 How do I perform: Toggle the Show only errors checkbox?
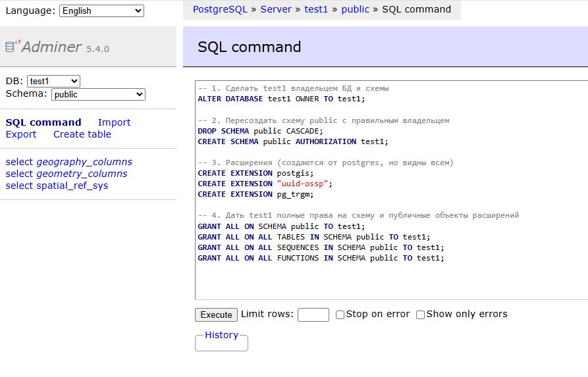pyautogui.click(x=421, y=314)
